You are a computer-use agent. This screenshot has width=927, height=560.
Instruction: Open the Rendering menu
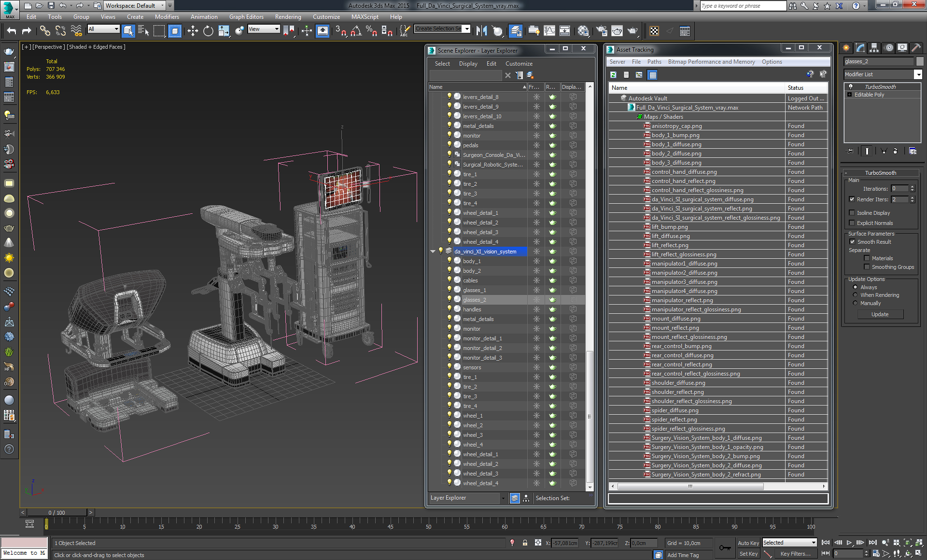pos(288,17)
